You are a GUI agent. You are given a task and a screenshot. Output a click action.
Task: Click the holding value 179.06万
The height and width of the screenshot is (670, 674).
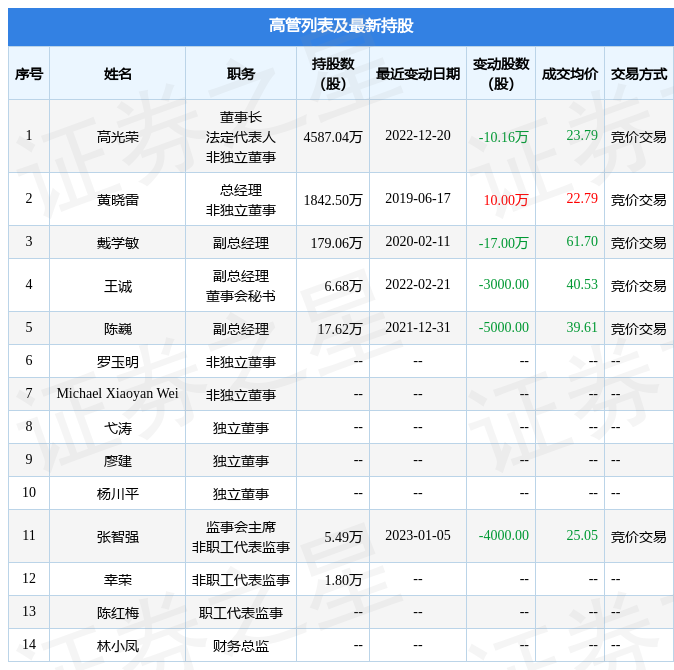[x=336, y=243]
